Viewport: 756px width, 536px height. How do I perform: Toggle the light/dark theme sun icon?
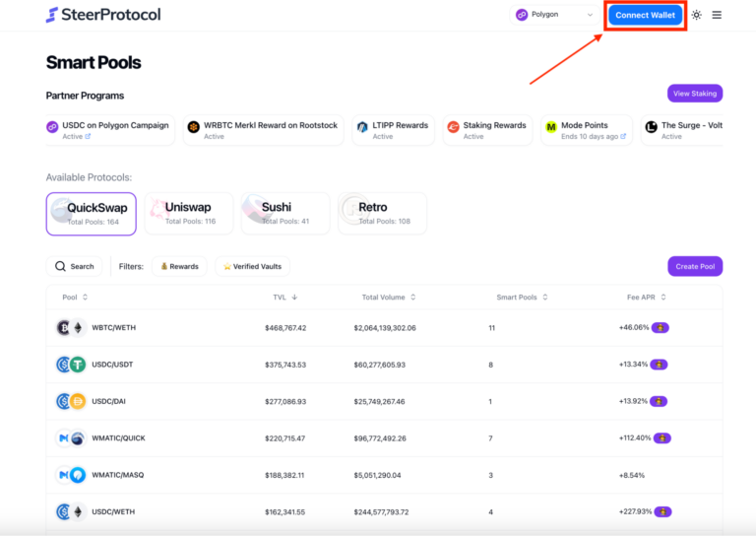697,15
